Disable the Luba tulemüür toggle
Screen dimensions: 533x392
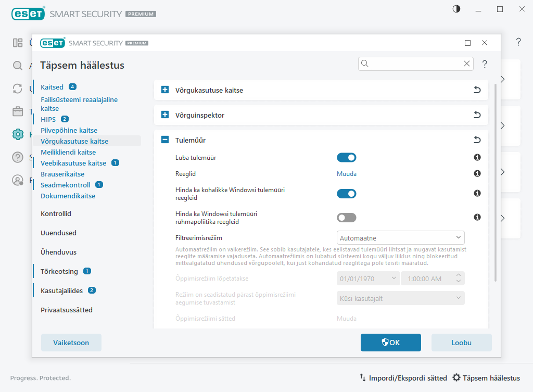347,157
